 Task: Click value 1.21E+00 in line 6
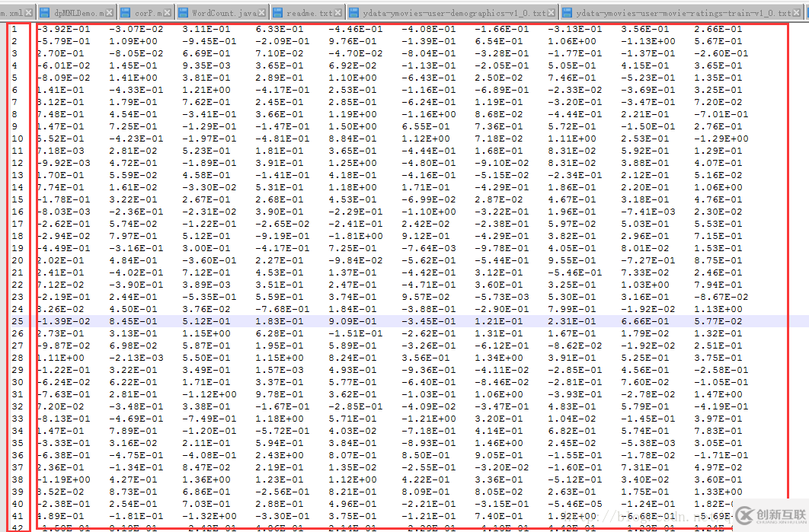tap(206, 91)
